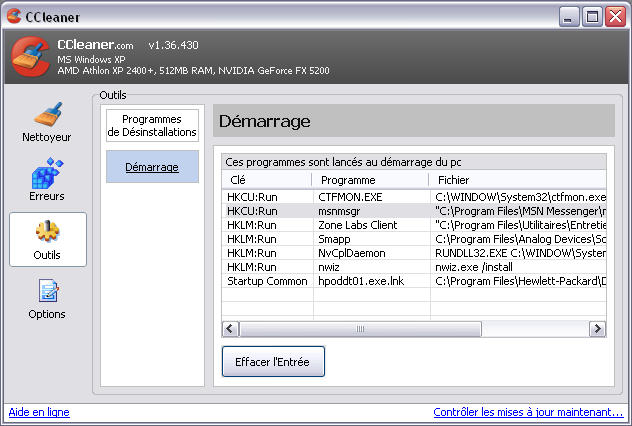Select the CTFMON.EXE entry
This screenshot has width=632, height=426.
414,197
